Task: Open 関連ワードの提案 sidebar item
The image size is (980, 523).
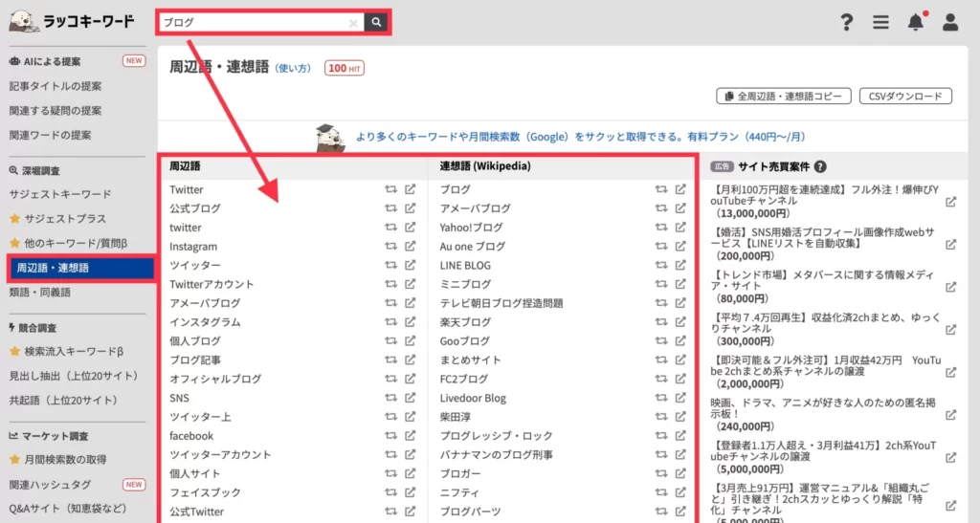Action: 50,135
